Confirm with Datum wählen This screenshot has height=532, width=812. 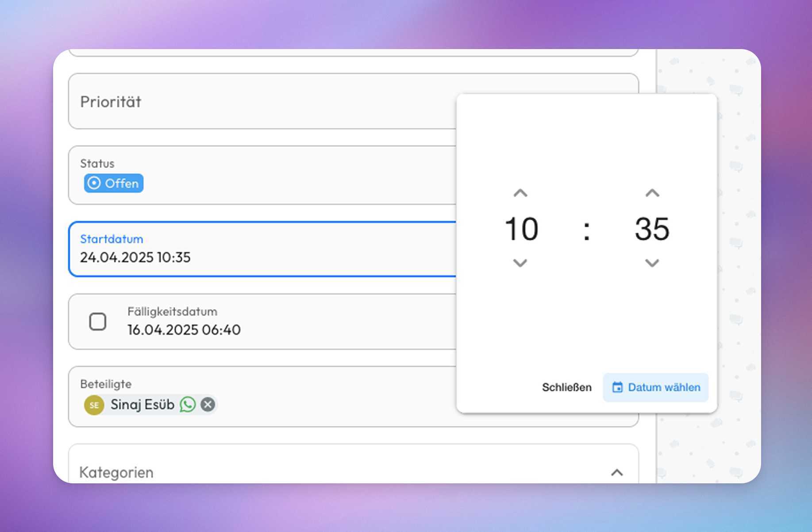[655, 387]
